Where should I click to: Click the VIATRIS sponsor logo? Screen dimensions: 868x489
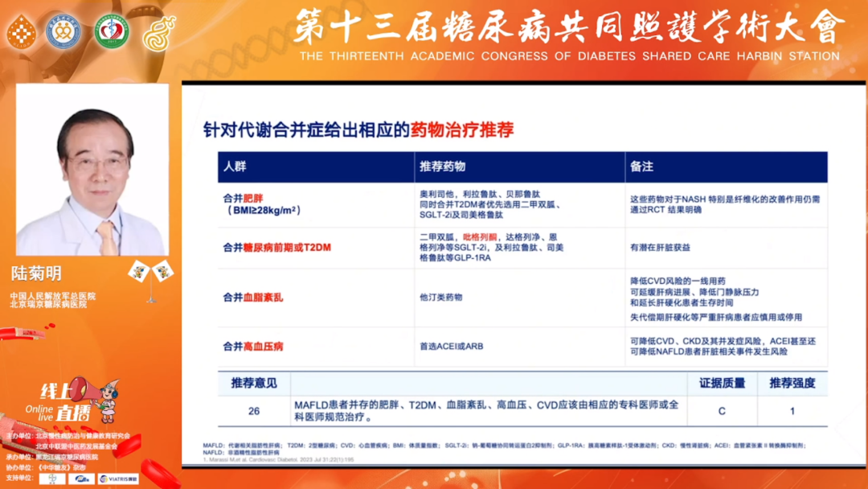click(x=117, y=479)
